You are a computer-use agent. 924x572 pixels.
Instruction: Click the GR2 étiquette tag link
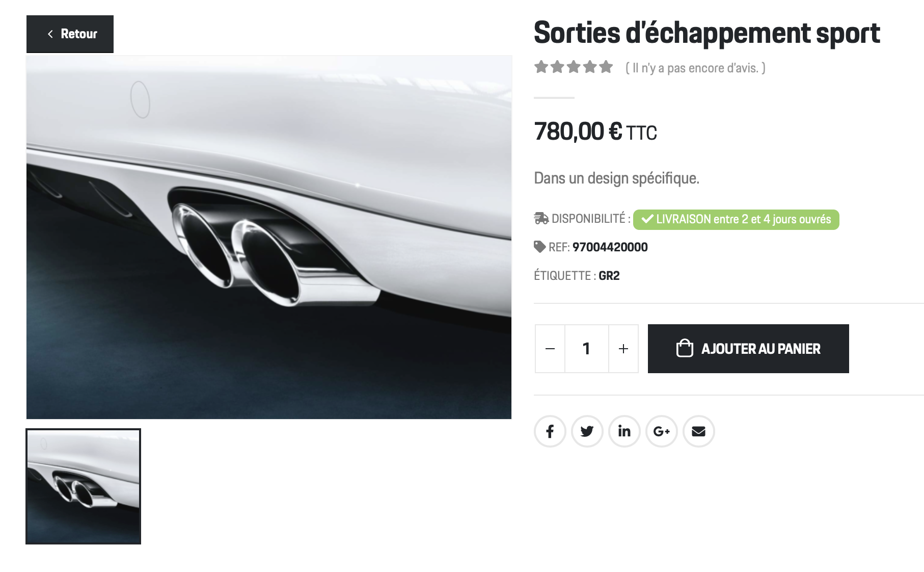[609, 276]
